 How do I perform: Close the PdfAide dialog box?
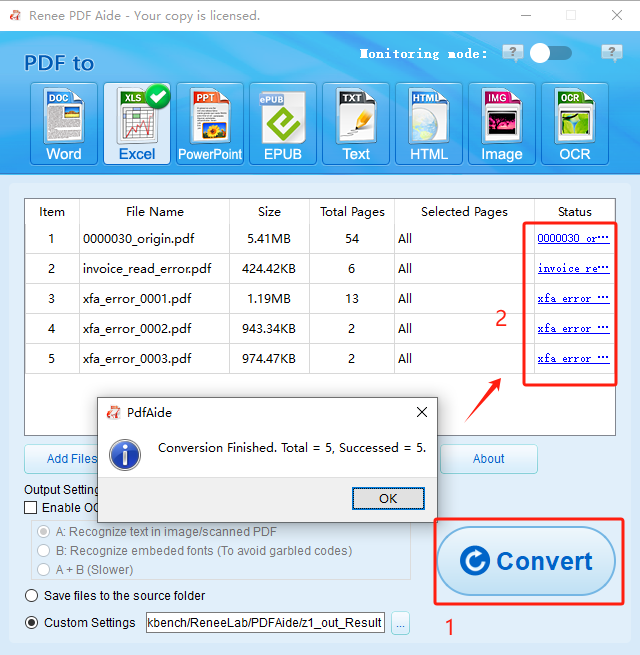point(422,412)
